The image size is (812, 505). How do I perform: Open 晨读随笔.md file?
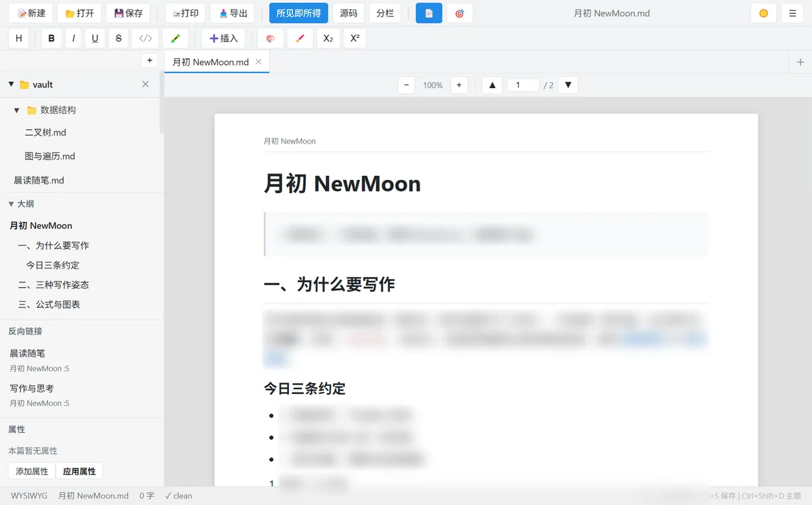pos(39,180)
